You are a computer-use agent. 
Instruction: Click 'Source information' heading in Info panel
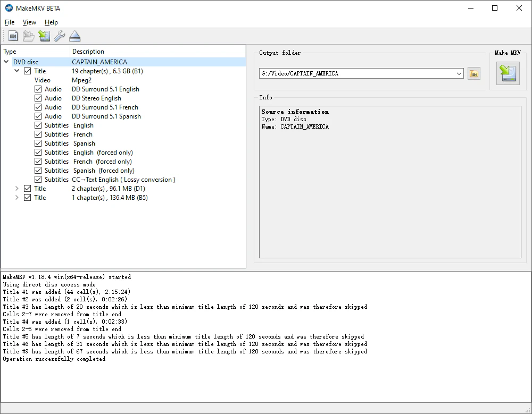click(x=295, y=112)
